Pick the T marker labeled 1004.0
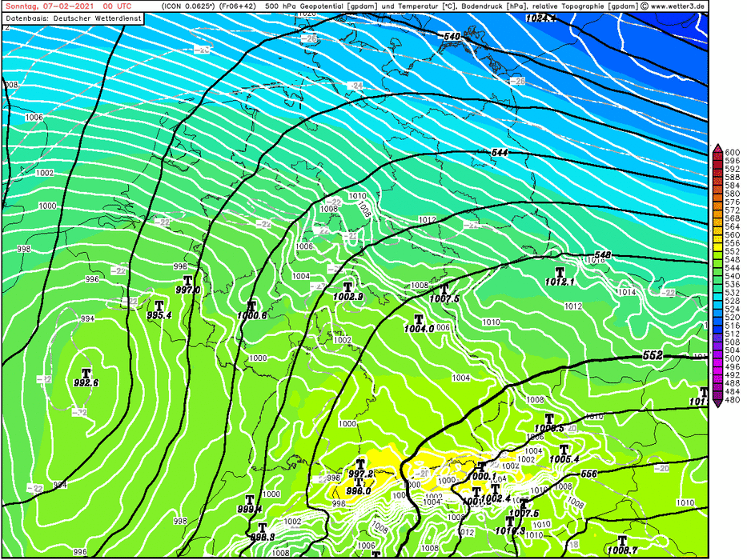Screen dimensions: 747x560 (x=418, y=318)
